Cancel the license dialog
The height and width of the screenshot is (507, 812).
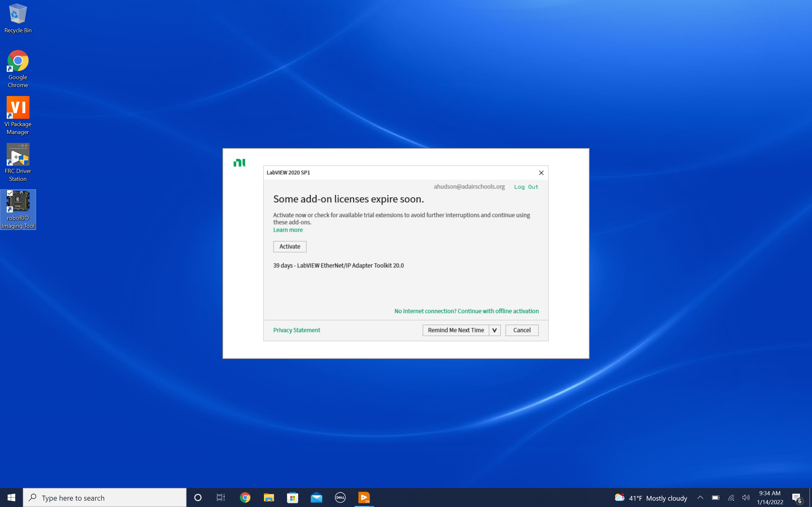[522, 330]
